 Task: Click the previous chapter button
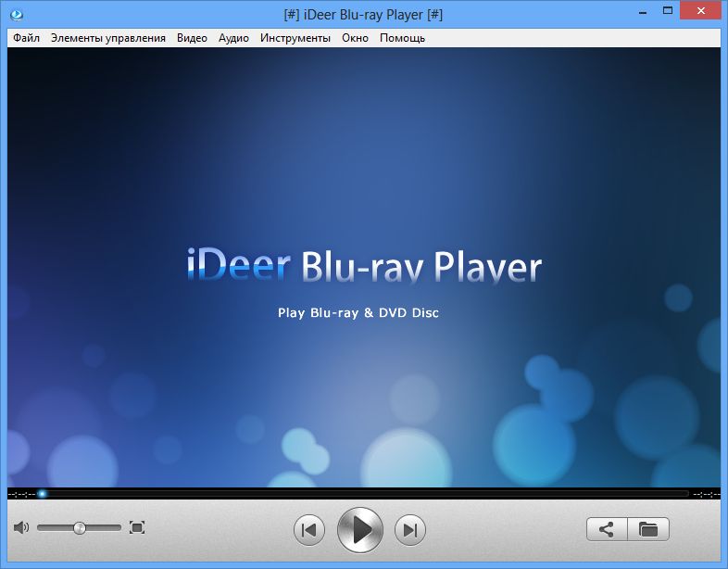pos(309,530)
